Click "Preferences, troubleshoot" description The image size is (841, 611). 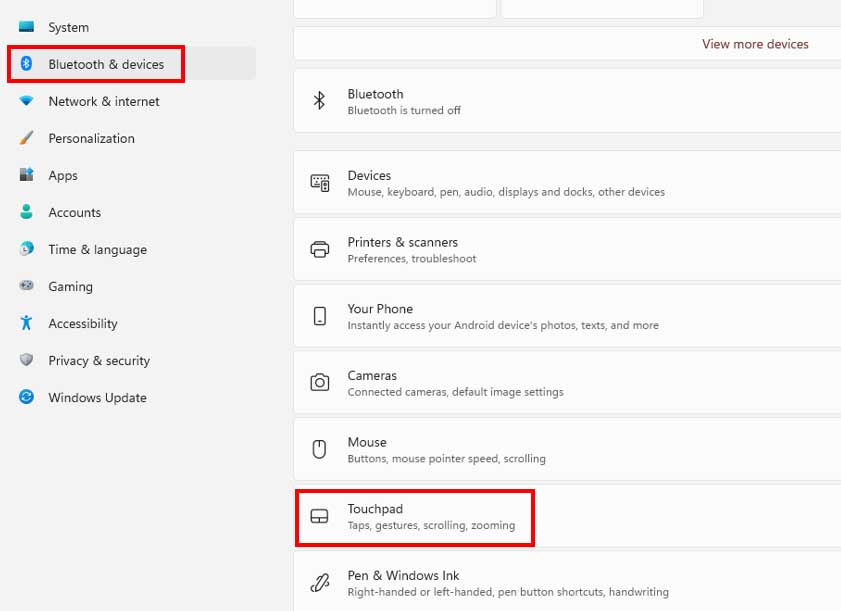pos(411,259)
